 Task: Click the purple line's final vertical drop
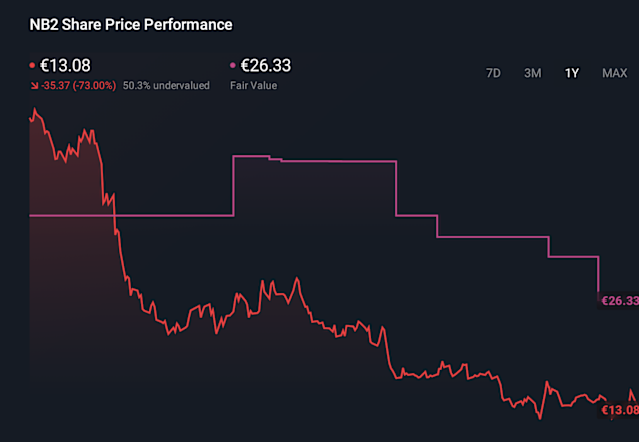pyautogui.click(x=598, y=277)
